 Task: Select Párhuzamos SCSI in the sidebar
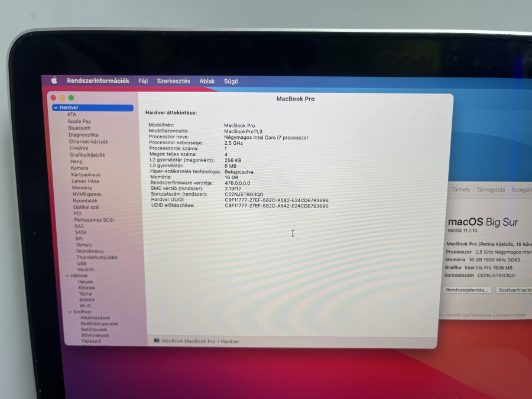point(94,220)
